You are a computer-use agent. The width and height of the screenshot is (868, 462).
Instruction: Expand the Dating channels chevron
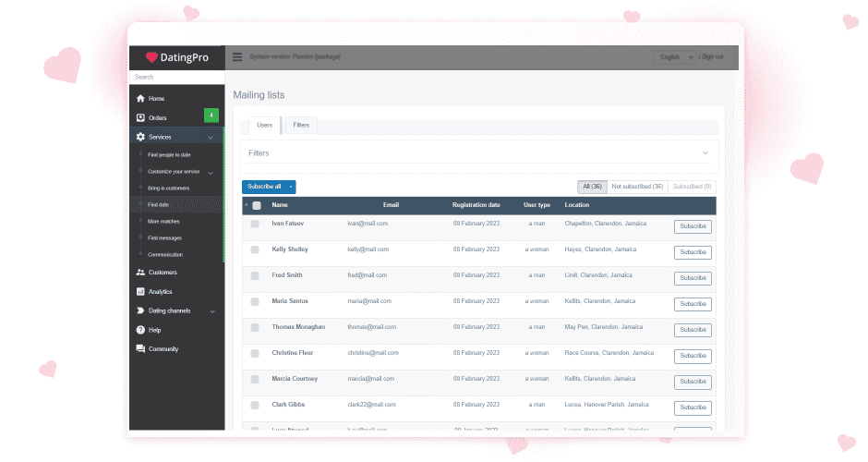coord(212,311)
